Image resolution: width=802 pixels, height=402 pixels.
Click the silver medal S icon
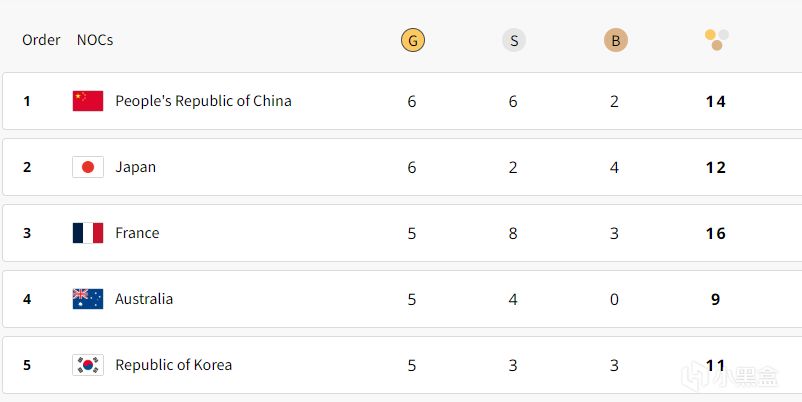coord(514,40)
